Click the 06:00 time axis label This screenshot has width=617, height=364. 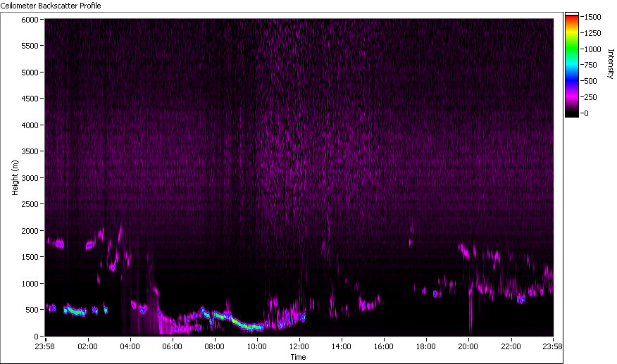pyautogui.click(x=173, y=346)
